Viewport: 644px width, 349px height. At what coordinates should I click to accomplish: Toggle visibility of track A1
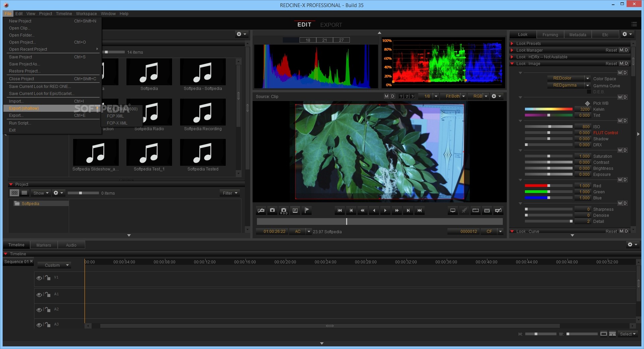(x=39, y=295)
